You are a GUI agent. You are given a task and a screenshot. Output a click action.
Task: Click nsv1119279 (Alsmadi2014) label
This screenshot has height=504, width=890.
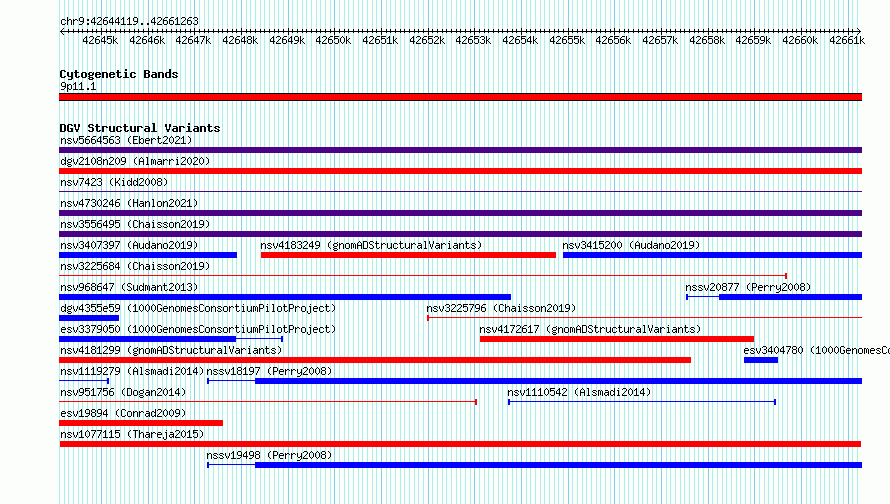point(132,371)
